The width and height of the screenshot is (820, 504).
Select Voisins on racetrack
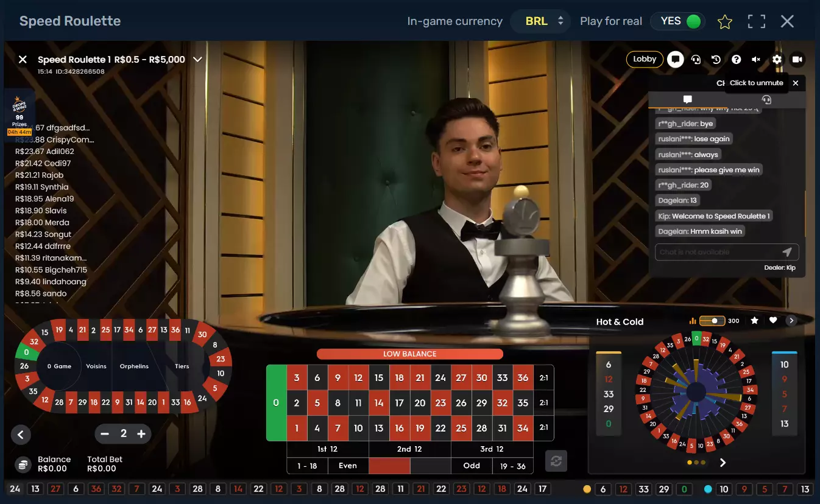[96, 366]
